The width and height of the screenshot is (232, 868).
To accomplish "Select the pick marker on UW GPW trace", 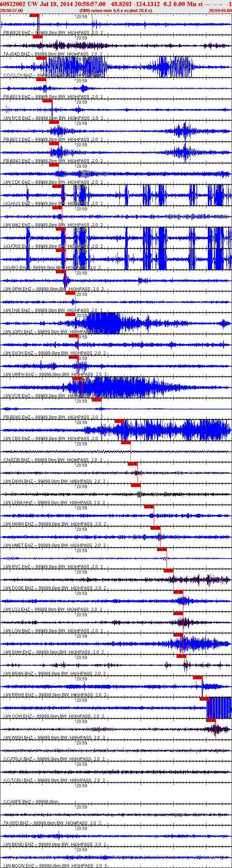I will point(61,272).
